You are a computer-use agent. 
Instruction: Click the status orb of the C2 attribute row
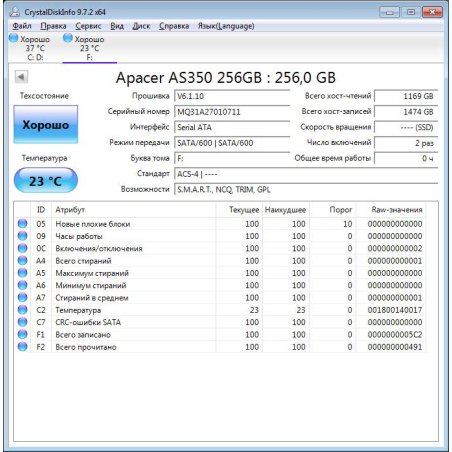click(22, 310)
